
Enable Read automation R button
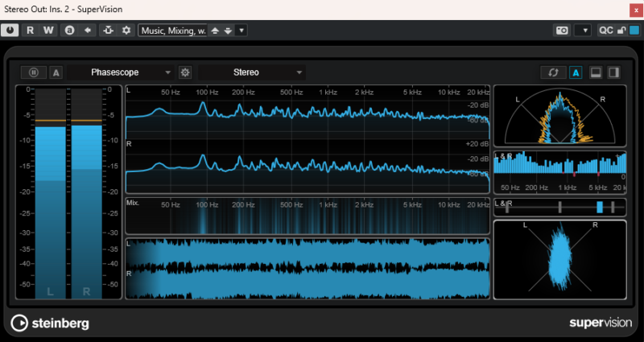click(x=30, y=31)
